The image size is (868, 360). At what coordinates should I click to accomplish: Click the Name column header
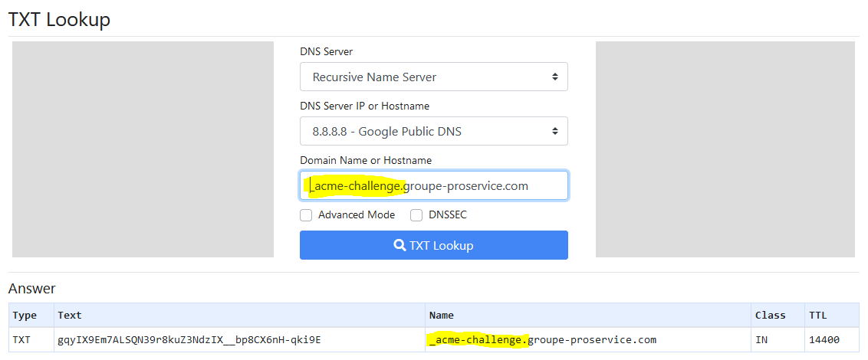(442, 315)
